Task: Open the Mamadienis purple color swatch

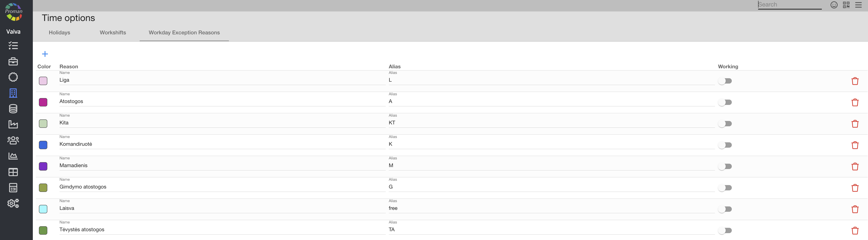Action: point(43,166)
